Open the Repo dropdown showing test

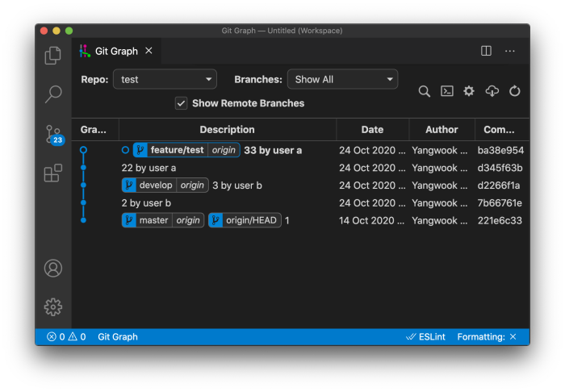tap(165, 79)
